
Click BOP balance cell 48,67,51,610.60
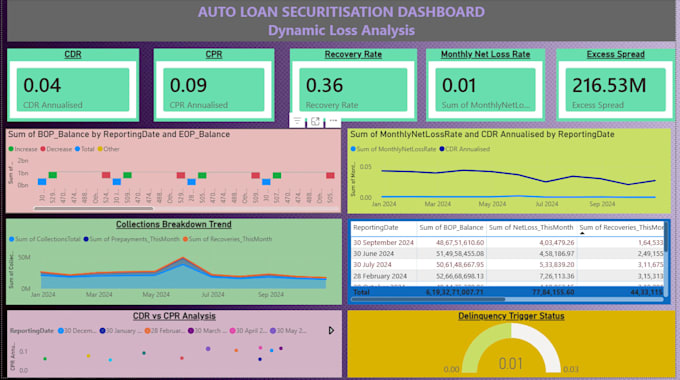tap(460, 242)
